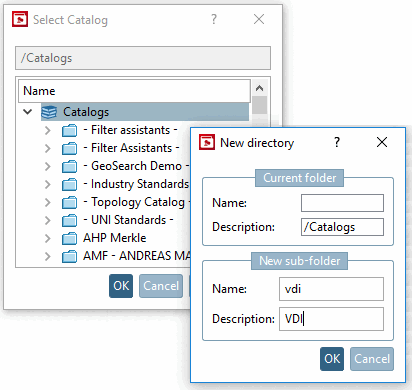The width and height of the screenshot is (412, 390).
Task: Select the AHP Merkle catalog entry
Action: 115,238
